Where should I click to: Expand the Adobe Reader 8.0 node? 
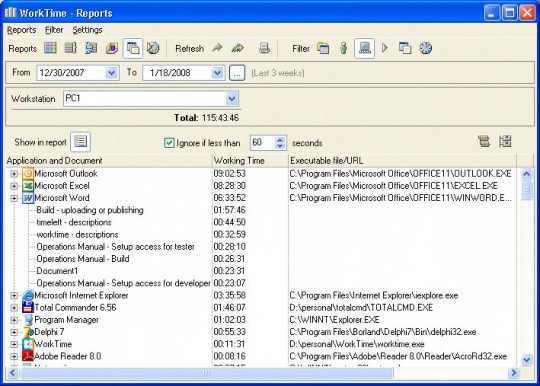point(14,356)
